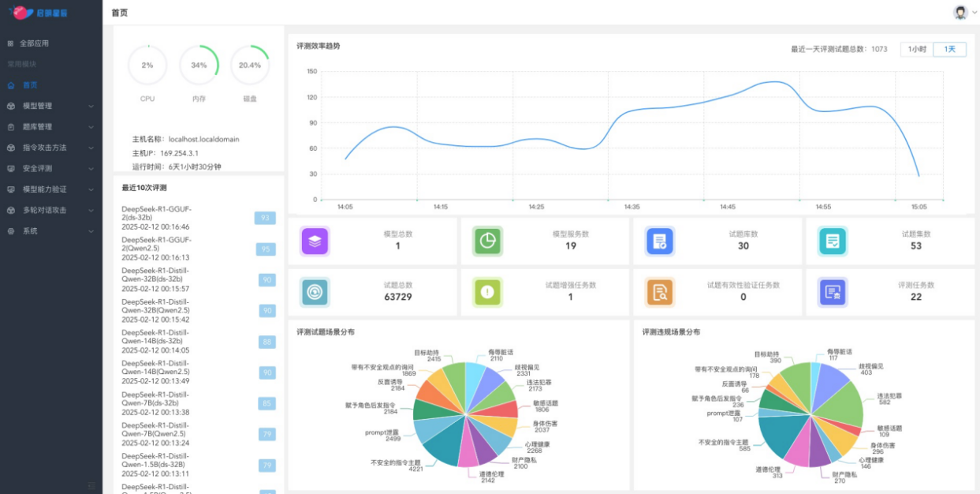The image size is (980, 494).
Task: Click the score 95 badge
Action: [x=265, y=249]
